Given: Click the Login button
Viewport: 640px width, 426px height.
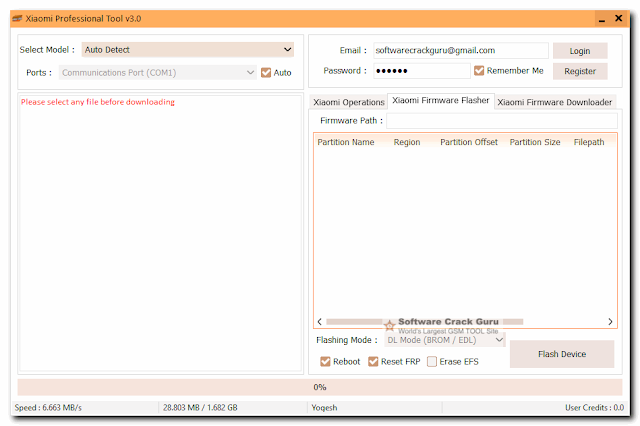Looking at the screenshot, I should (580, 51).
